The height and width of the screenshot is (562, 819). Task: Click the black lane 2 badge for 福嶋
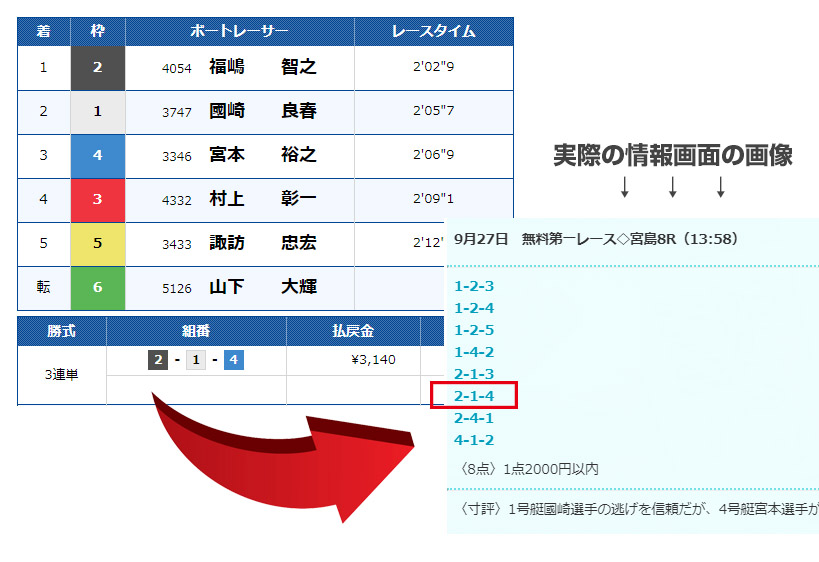click(x=97, y=67)
